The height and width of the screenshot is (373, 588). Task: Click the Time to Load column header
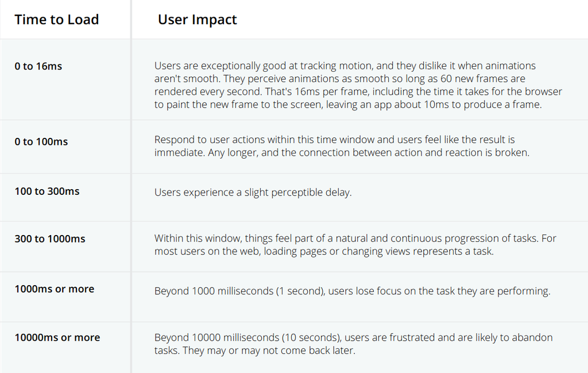tap(57, 20)
